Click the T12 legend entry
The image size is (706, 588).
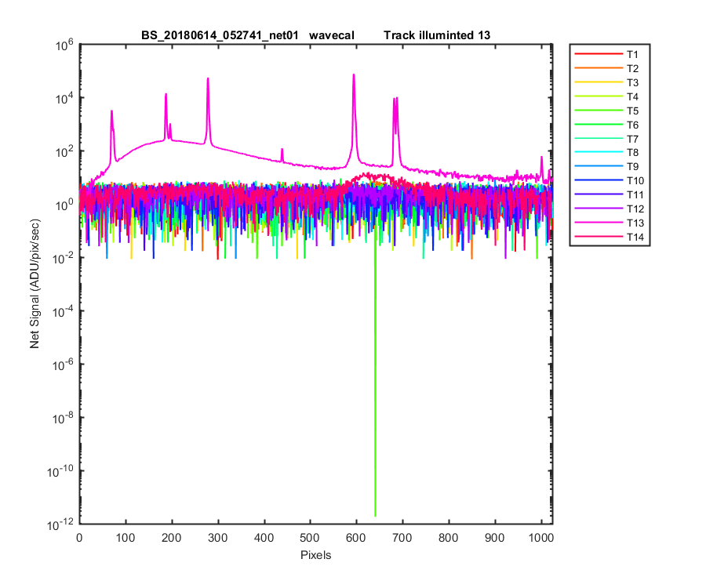(610, 209)
